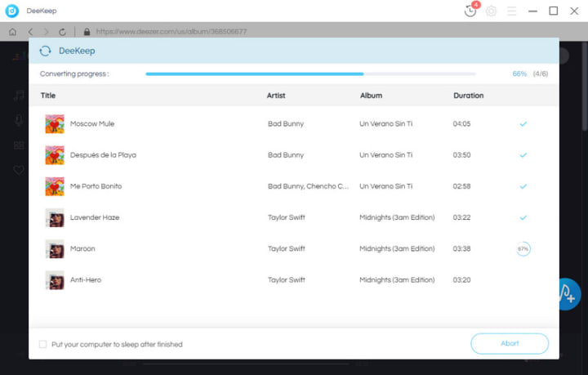Click the Duration column header

click(x=469, y=96)
